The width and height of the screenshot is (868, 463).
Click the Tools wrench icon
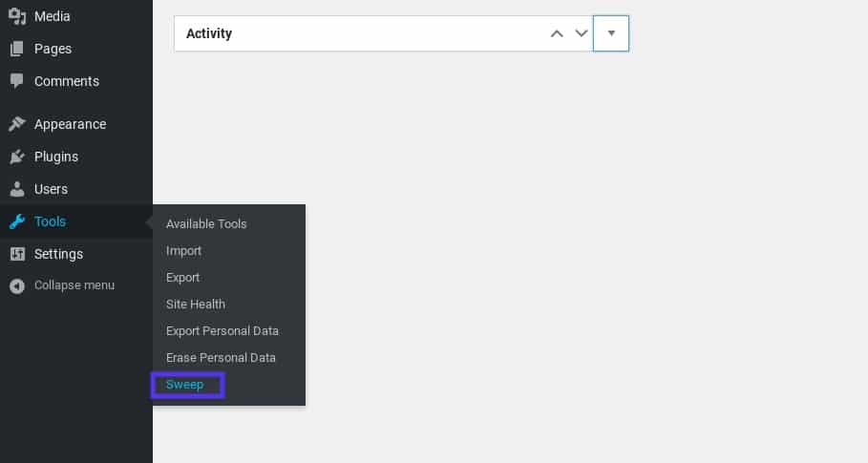(x=16, y=221)
